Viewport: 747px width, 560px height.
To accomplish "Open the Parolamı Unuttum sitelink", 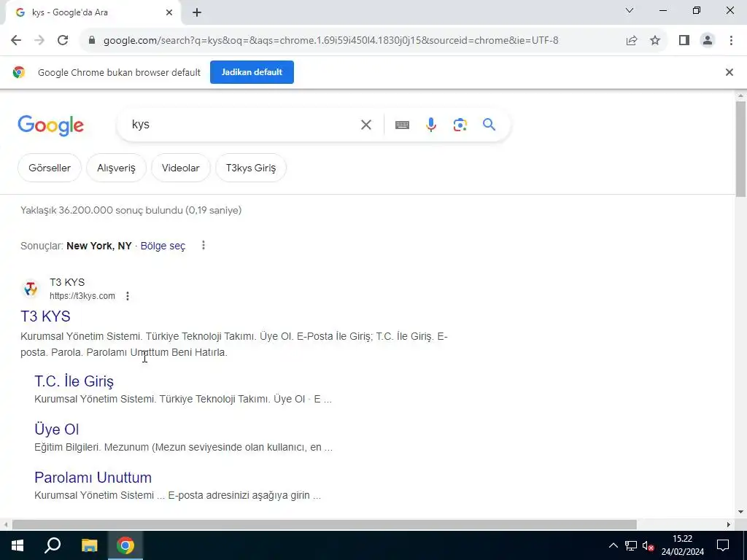I will click(x=93, y=478).
